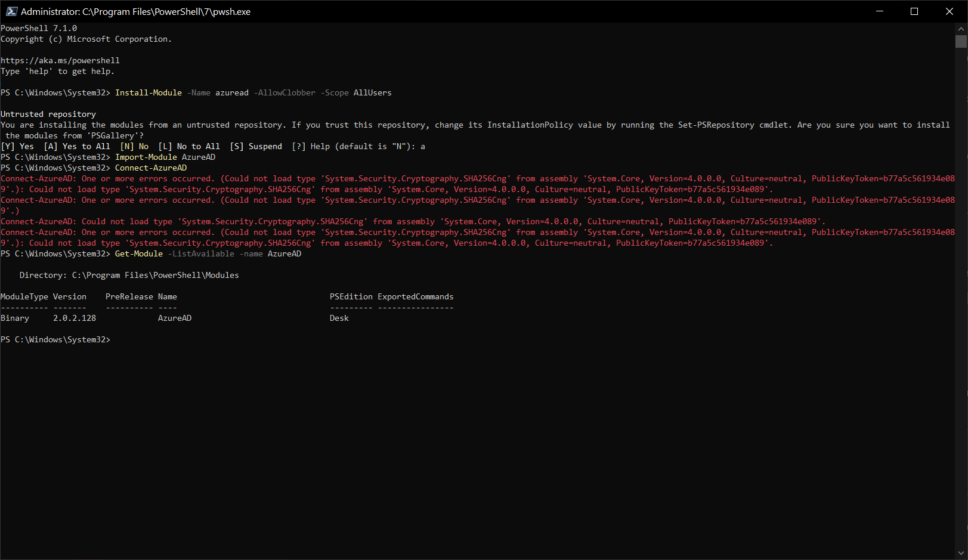Click the AzureAD module name in results table

pos(174,318)
